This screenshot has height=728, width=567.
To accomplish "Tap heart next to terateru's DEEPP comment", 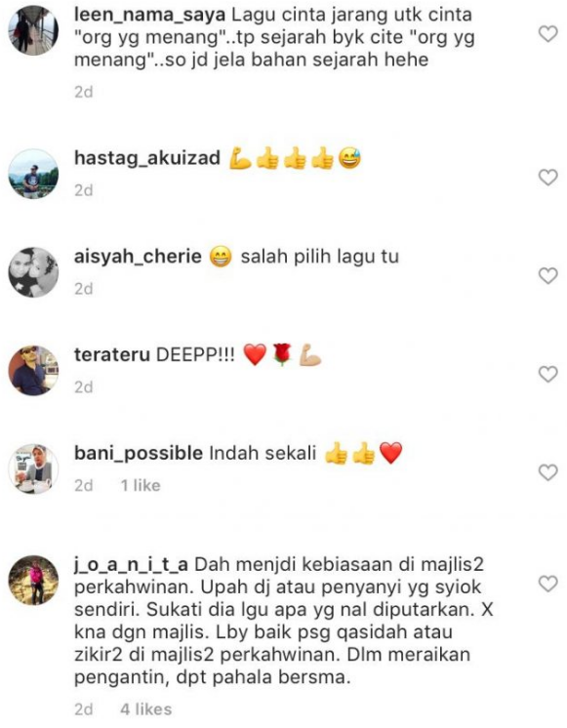I will point(547,374).
